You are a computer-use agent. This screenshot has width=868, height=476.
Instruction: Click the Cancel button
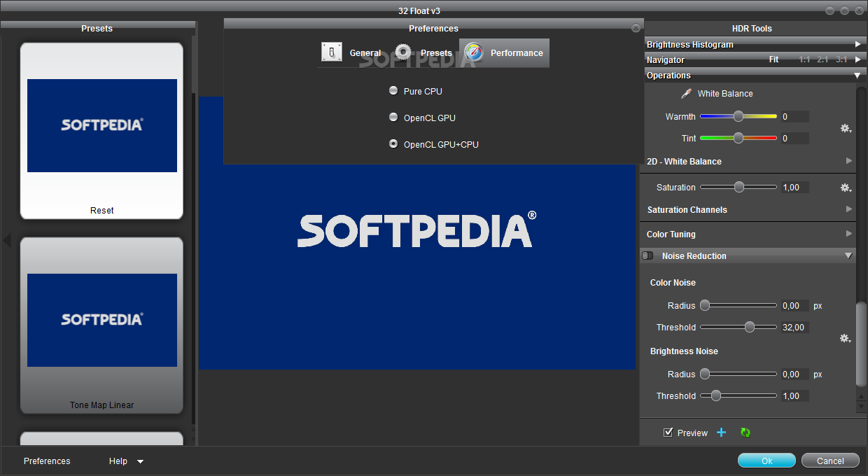click(x=830, y=461)
